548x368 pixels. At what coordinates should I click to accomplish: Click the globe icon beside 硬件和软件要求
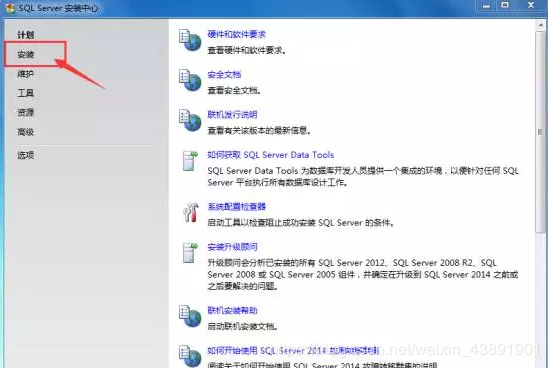coord(190,40)
